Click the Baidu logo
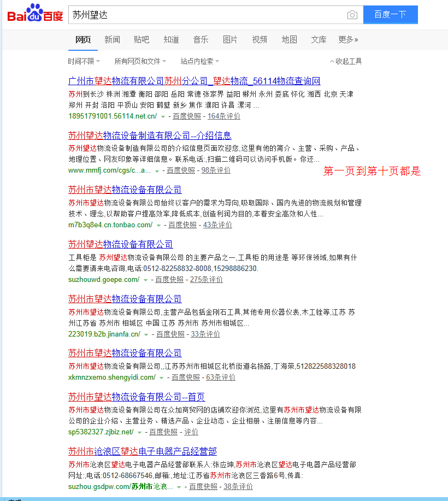 pyautogui.click(x=35, y=14)
